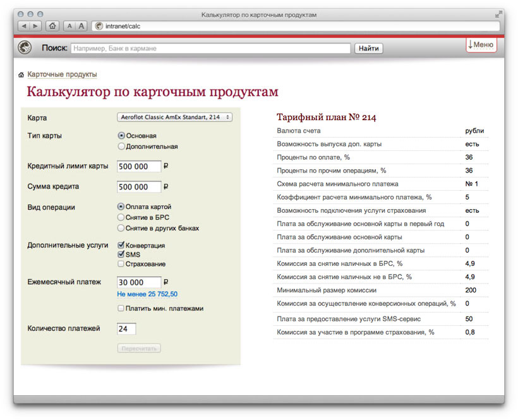Viewport: 518px width, 420px height.
Task: Uncheck the Конвертация checkbox
Action: tap(121, 245)
